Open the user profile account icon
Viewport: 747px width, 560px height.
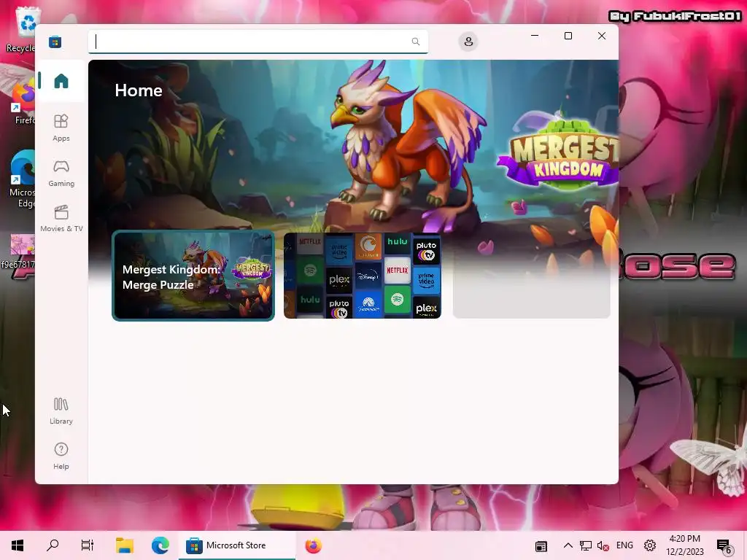coord(468,42)
